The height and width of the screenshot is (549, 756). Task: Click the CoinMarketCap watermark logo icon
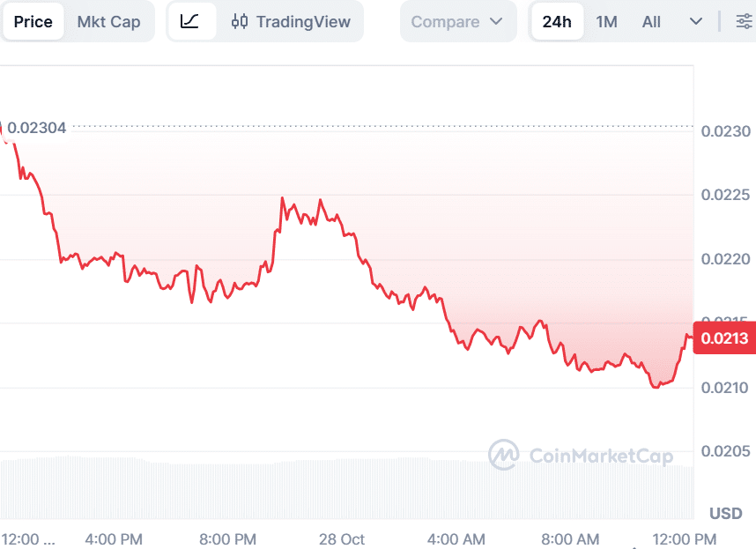pyautogui.click(x=504, y=456)
